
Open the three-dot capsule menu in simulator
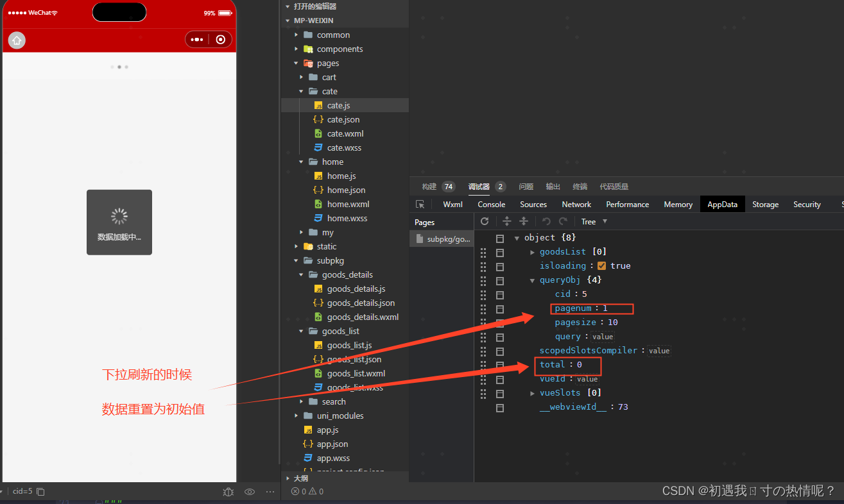(x=197, y=40)
